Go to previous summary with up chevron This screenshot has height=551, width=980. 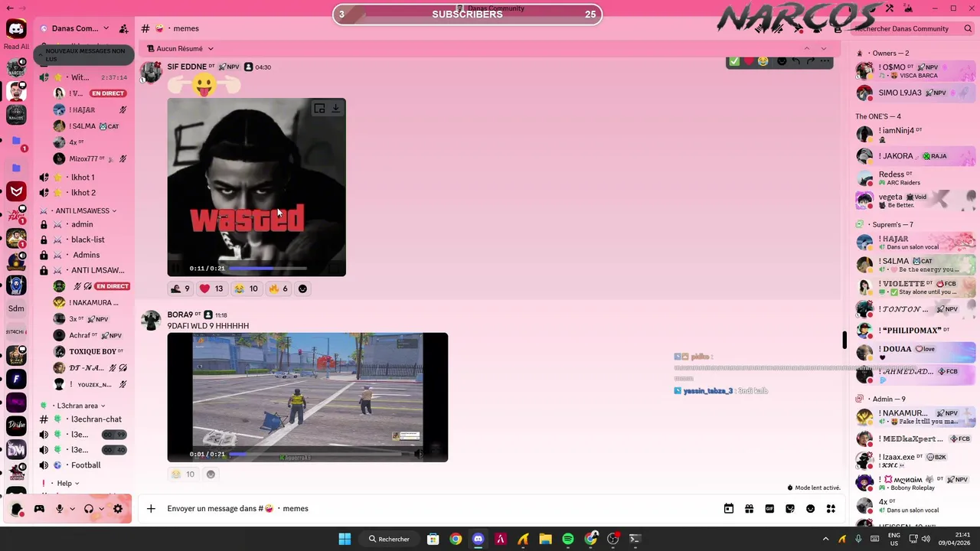pyautogui.click(x=807, y=49)
